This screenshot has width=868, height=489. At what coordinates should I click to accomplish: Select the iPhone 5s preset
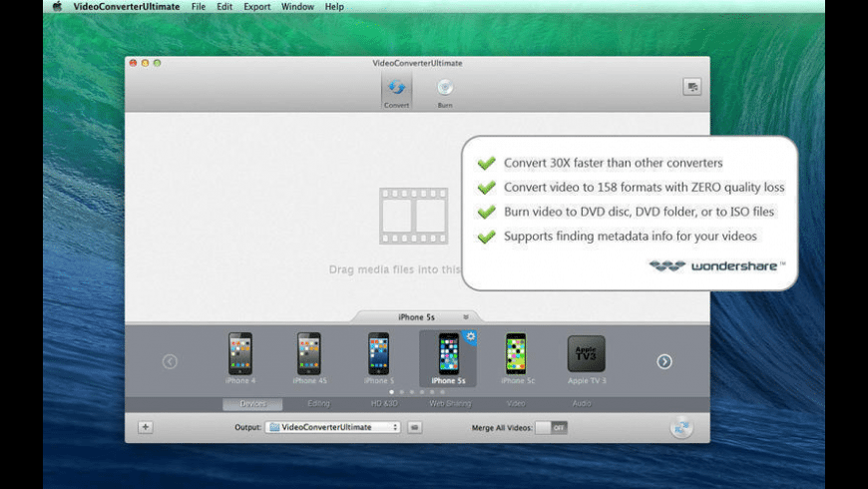pyautogui.click(x=447, y=358)
